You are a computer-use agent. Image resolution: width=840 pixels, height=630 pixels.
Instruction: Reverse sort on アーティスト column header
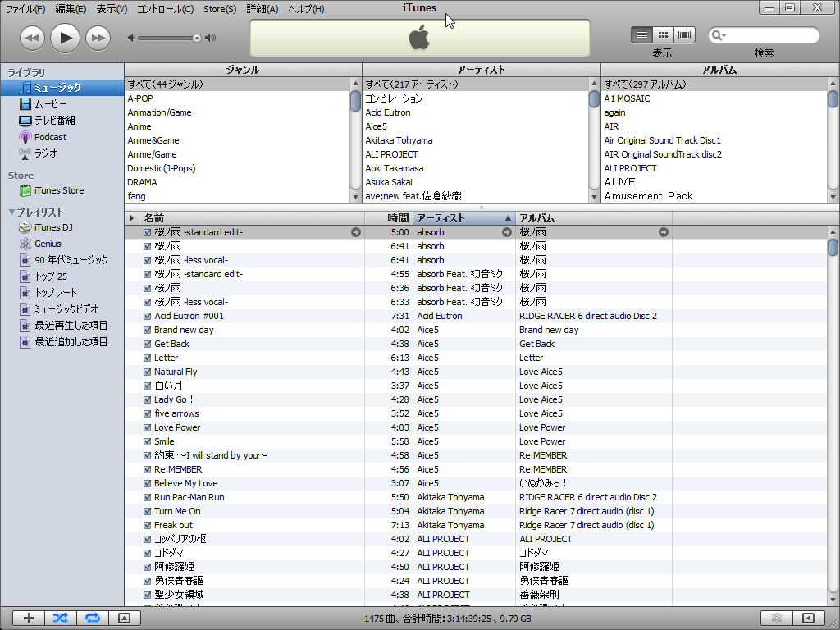pos(464,218)
